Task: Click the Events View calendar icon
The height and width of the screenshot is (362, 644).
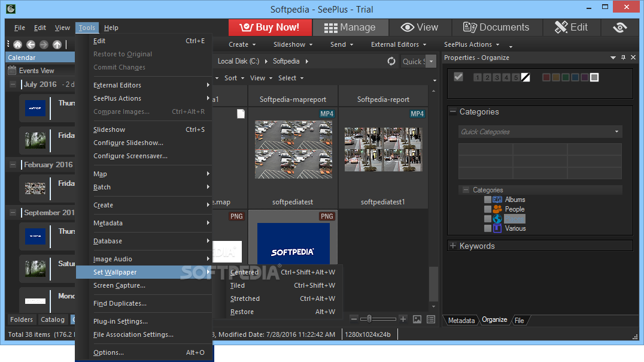Action: click(x=13, y=70)
